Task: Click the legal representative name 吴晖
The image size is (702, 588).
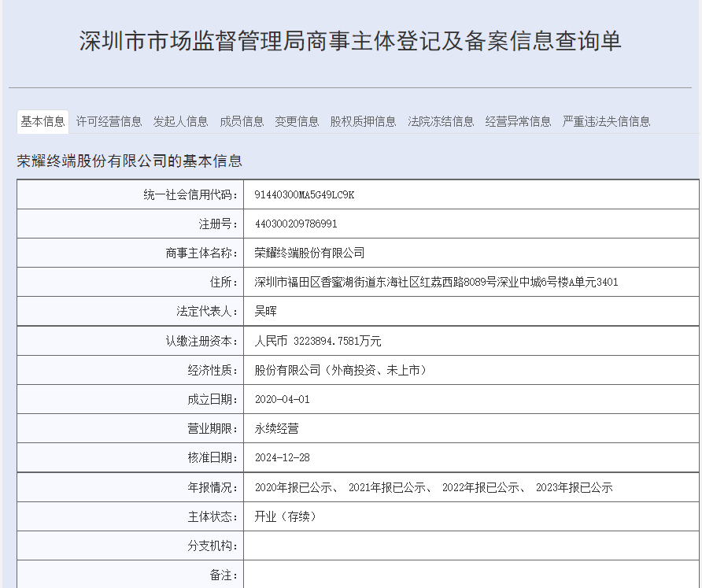Action: click(x=264, y=310)
